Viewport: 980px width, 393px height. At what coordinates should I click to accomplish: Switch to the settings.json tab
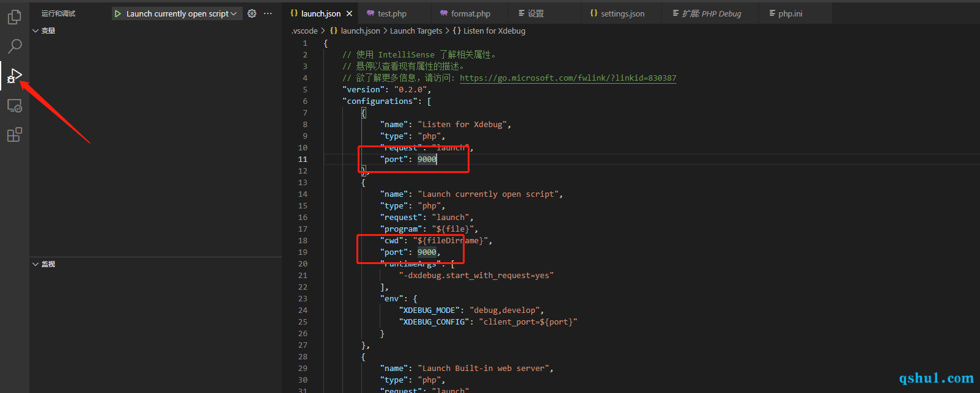pyautogui.click(x=622, y=13)
